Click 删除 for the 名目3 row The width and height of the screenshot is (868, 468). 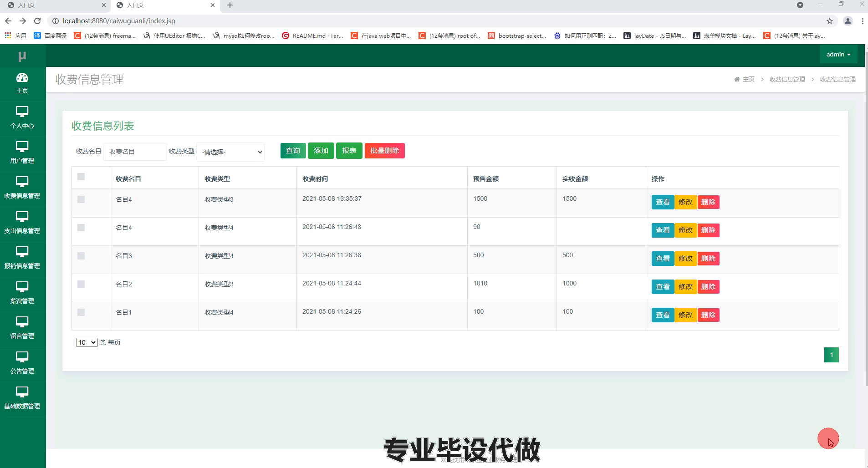point(708,259)
